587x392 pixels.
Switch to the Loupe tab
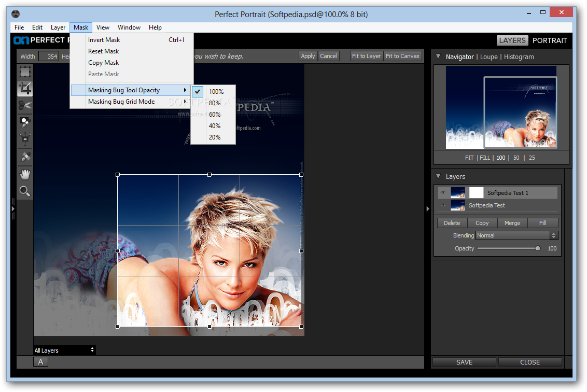point(489,57)
